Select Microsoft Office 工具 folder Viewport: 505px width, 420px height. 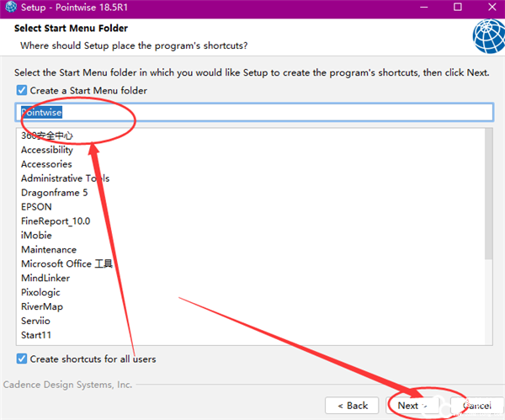click(x=66, y=263)
